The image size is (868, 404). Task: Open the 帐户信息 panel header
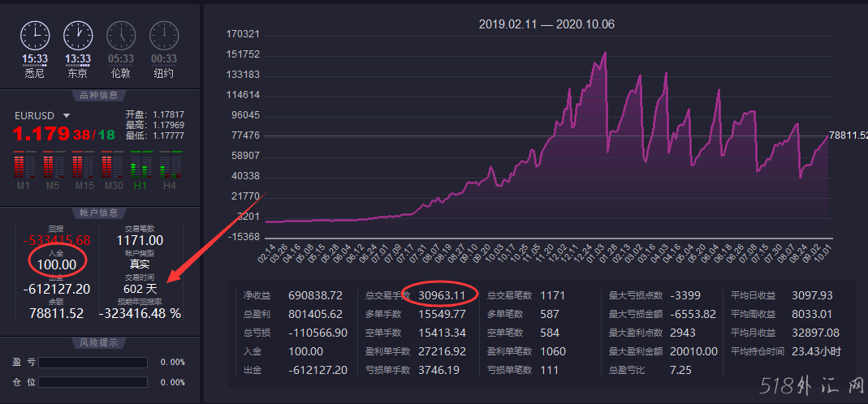99,213
